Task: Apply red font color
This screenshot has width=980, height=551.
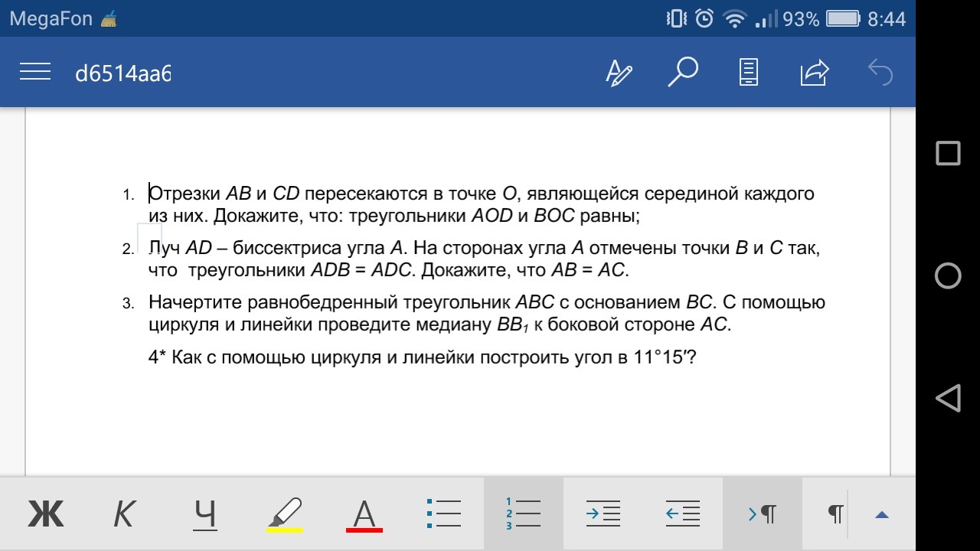Action: tap(364, 514)
